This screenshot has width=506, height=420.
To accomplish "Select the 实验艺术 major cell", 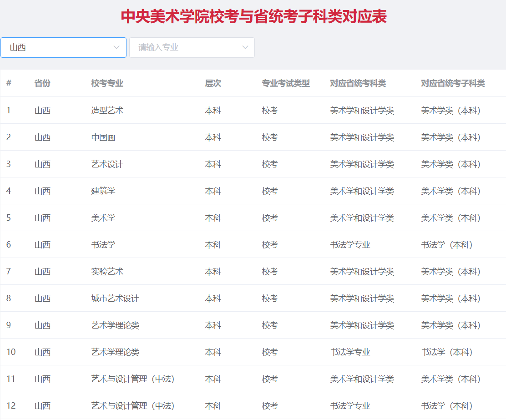I will click(x=107, y=271).
